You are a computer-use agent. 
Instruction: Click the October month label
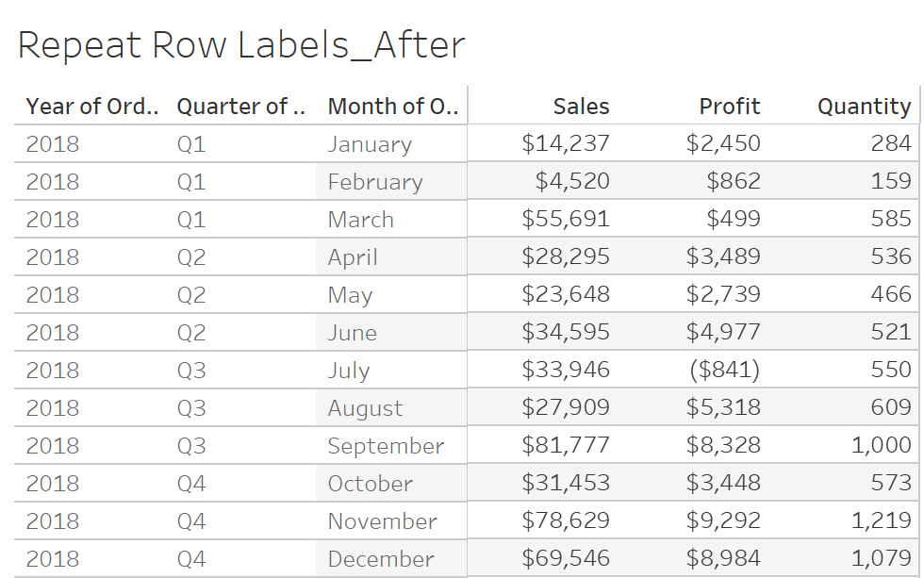(x=370, y=484)
